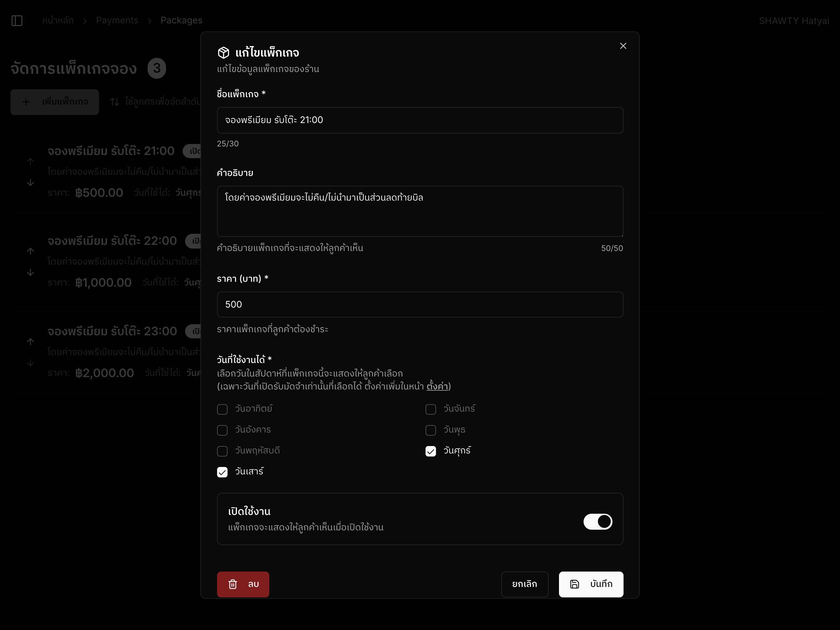This screenshot has height=630, width=840.
Task: Click the ลบ delete button
Action: coord(243,584)
